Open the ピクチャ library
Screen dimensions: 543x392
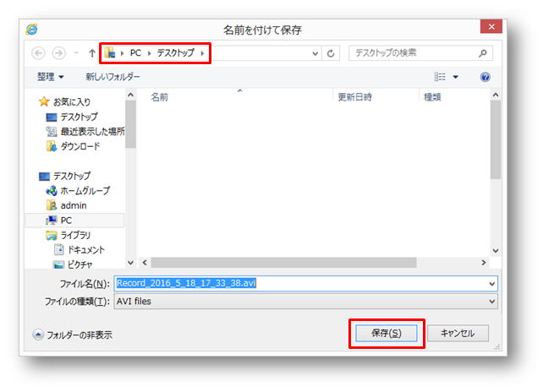click(x=73, y=264)
